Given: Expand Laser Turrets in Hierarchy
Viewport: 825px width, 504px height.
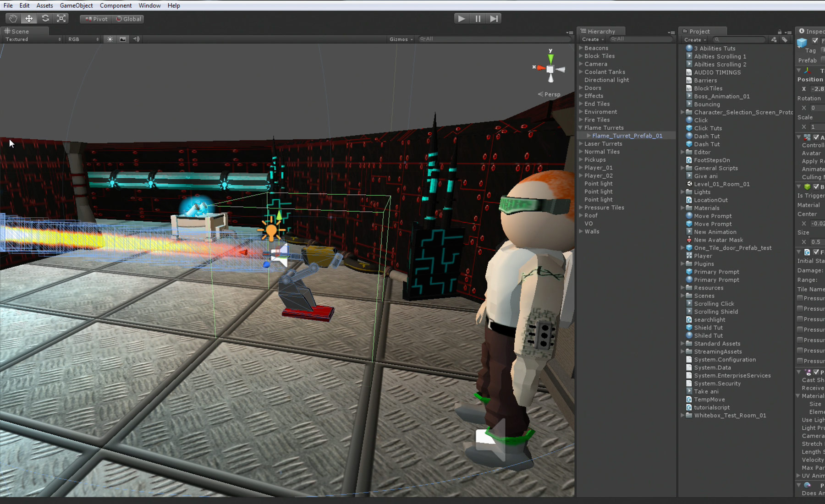Looking at the screenshot, I should point(581,144).
